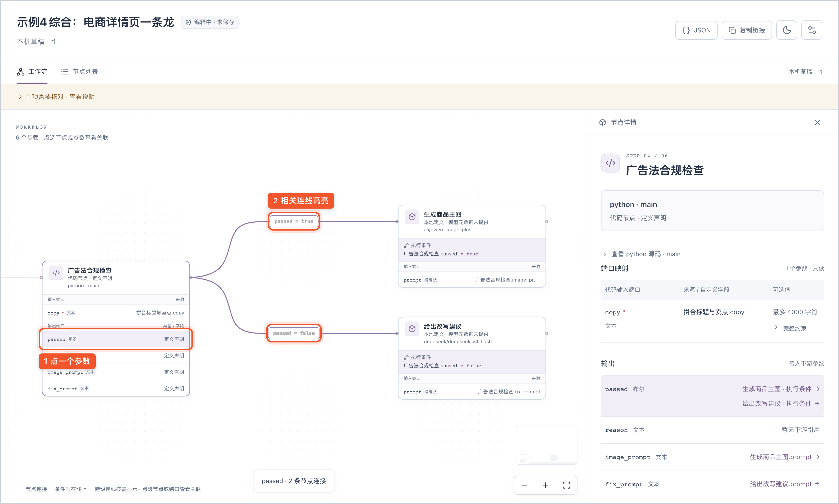
Task: Select the passed output port row
Action: tap(116, 339)
